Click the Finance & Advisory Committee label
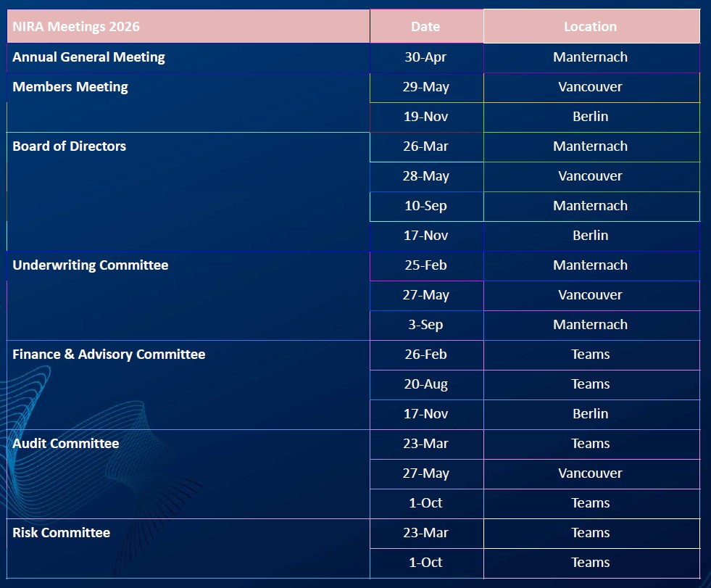The width and height of the screenshot is (711, 588). (109, 355)
